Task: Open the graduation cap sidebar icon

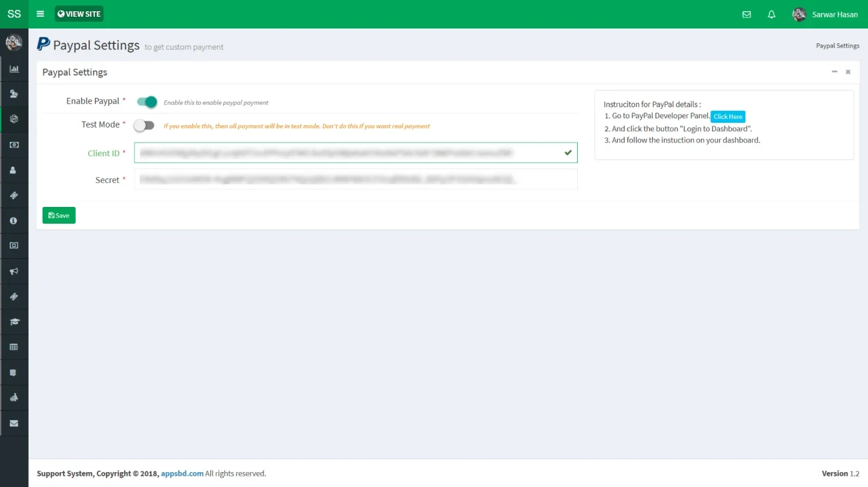Action: pos(14,322)
